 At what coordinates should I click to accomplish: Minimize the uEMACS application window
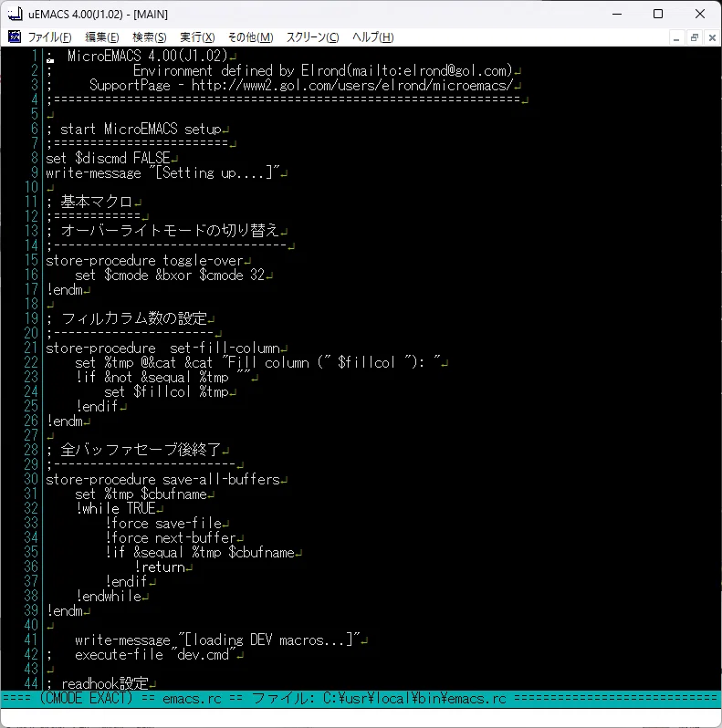[x=617, y=14]
